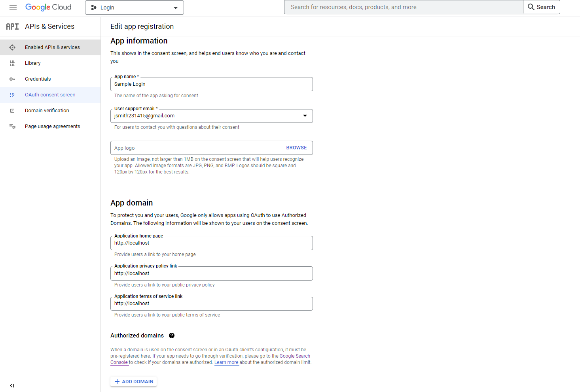This screenshot has height=392, width=580.
Task: Click Browse to upload app logo
Action: coord(296,148)
